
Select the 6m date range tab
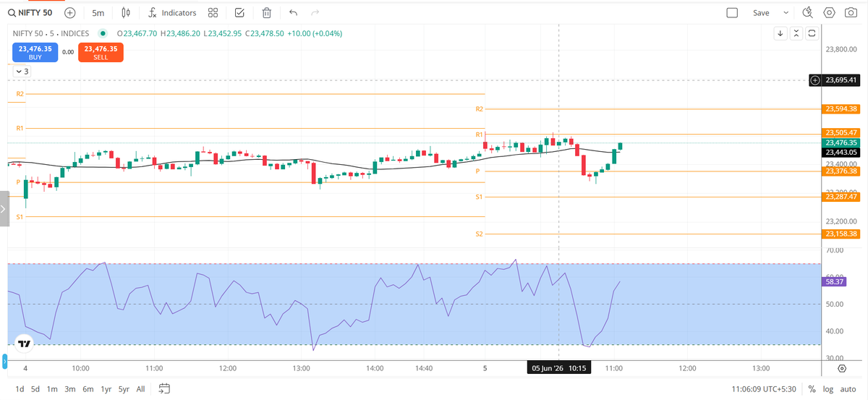tap(88, 388)
